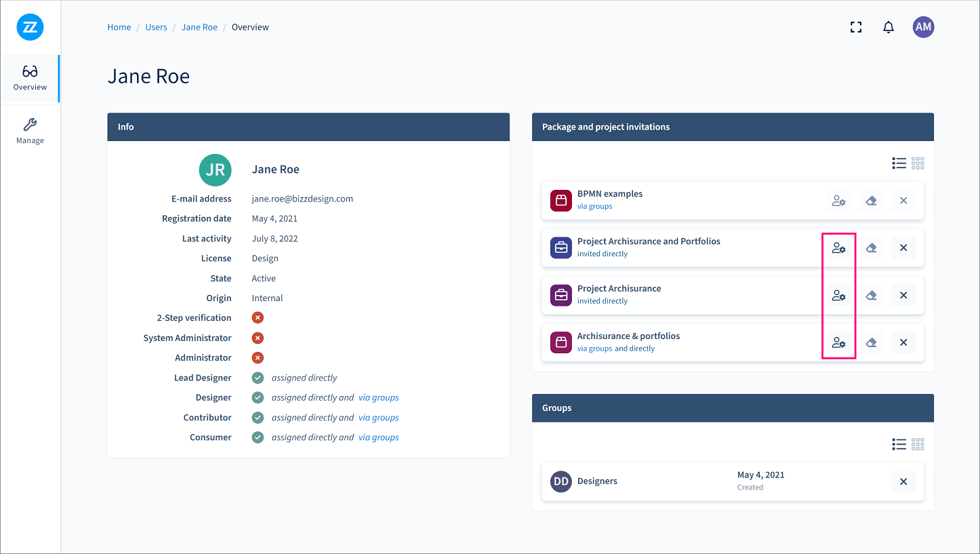Switch invitations to grid view

(918, 163)
